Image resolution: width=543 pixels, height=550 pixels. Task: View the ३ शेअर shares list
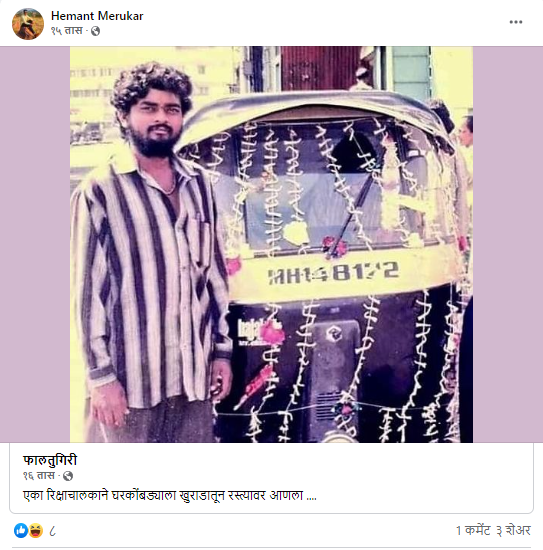point(513,530)
